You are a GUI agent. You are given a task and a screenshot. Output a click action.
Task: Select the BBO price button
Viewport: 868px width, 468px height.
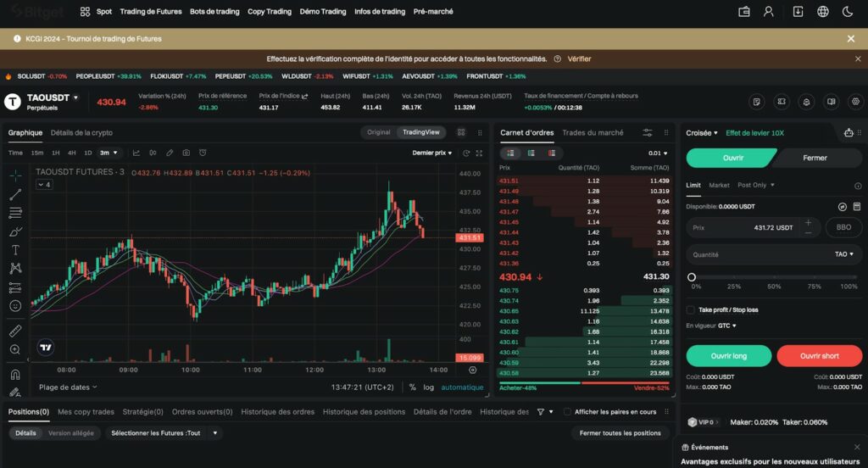(x=843, y=227)
